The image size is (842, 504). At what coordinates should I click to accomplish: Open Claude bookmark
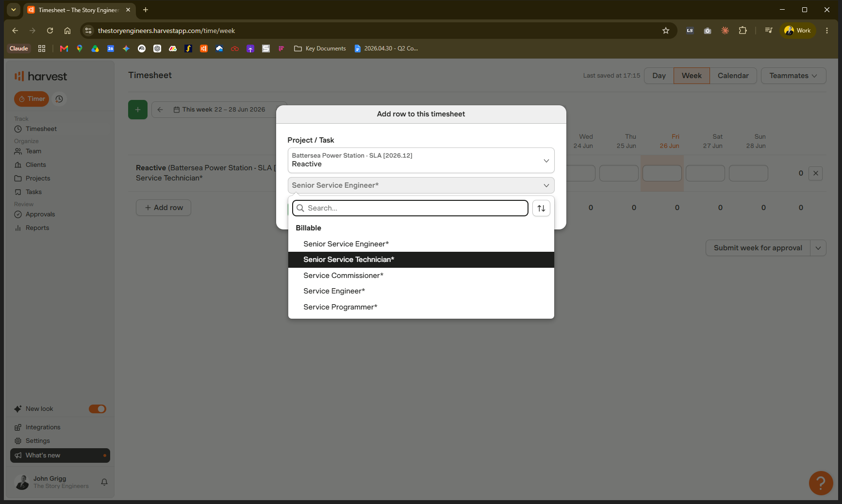click(x=19, y=49)
